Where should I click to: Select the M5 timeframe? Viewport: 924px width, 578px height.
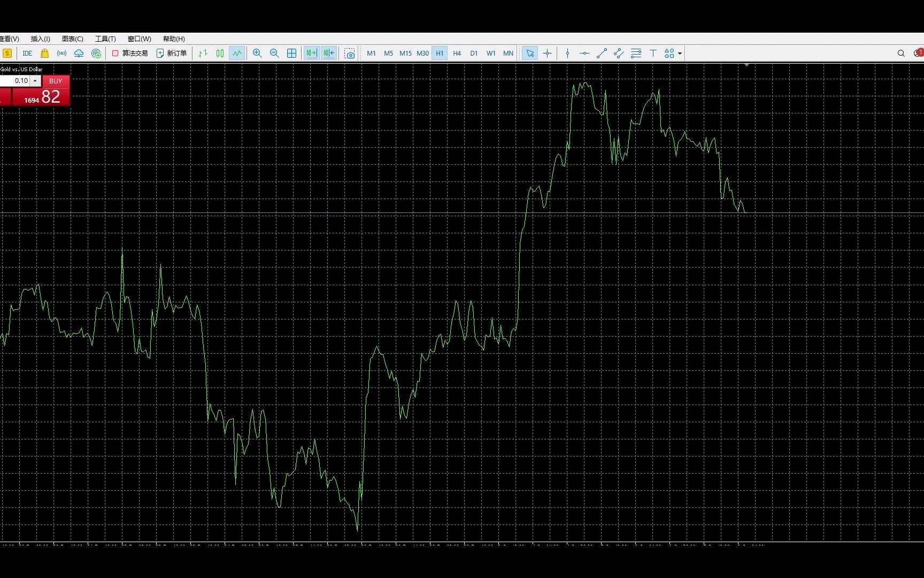point(388,53)
